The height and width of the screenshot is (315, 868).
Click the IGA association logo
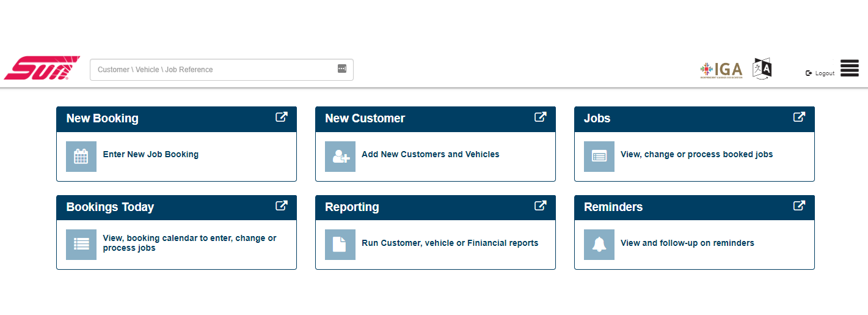(x=721, y=70)
